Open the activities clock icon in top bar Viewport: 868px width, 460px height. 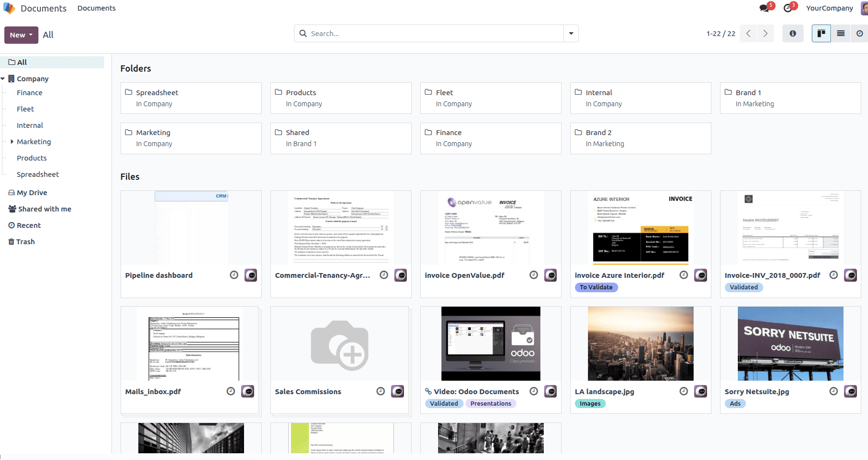[788, 8]
